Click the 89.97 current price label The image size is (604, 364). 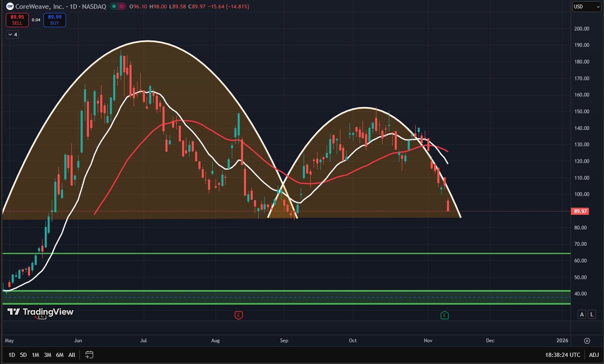581,211
